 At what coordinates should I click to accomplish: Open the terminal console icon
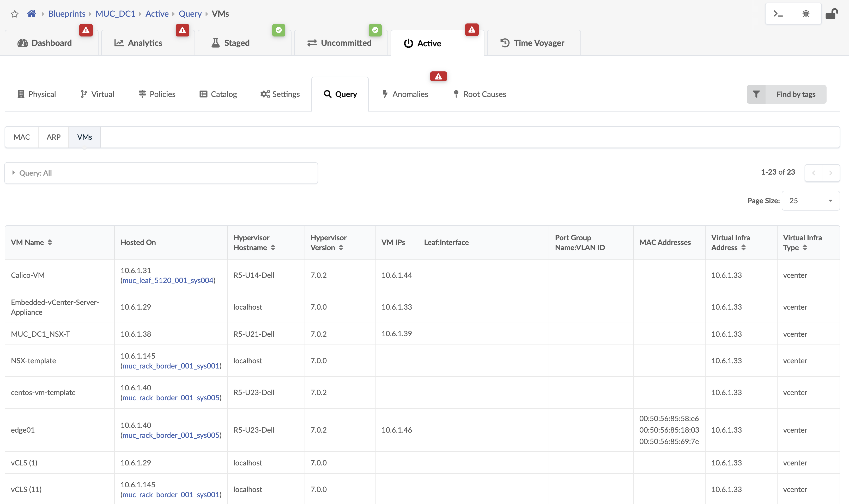(x=778, y=14)
